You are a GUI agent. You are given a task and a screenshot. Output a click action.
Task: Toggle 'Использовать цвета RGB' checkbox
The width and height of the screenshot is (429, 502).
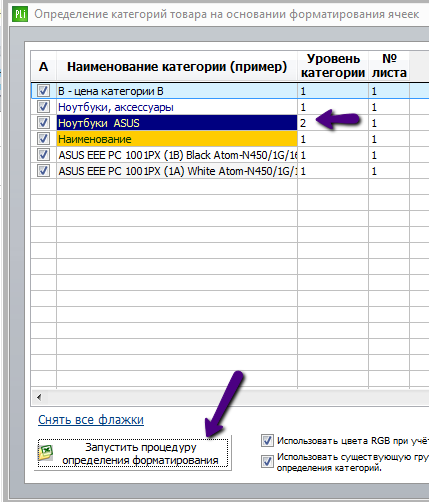point(267,441)
